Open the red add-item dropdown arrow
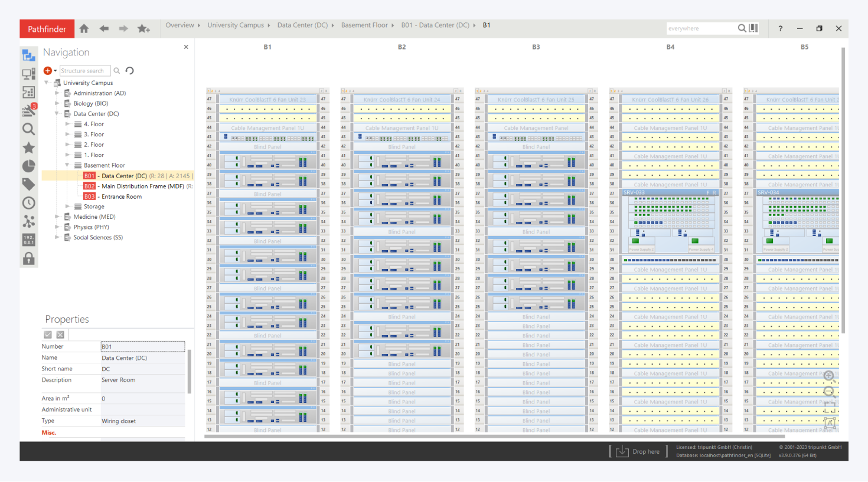 55,71
